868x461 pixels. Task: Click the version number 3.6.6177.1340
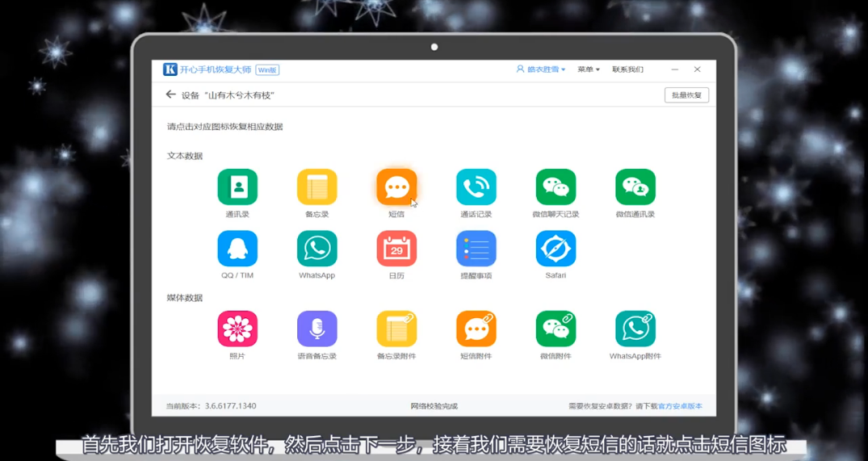pos(230,405)
